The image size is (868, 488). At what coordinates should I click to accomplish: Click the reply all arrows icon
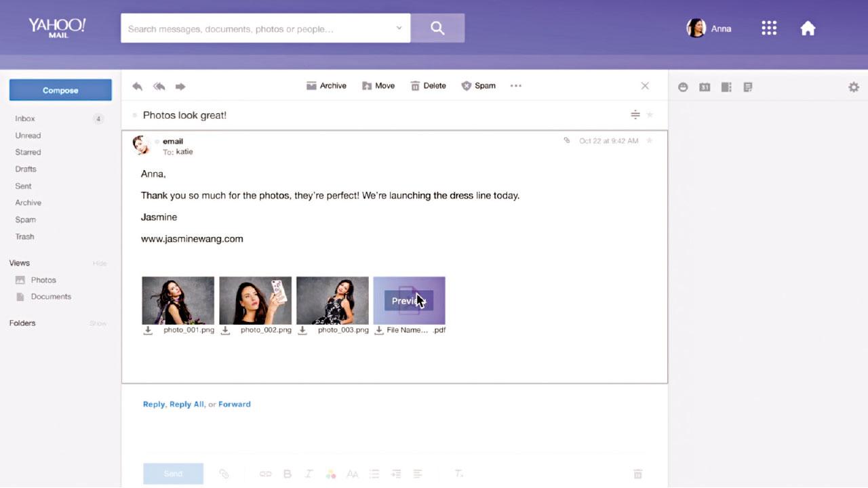click(x=159, y=86)
